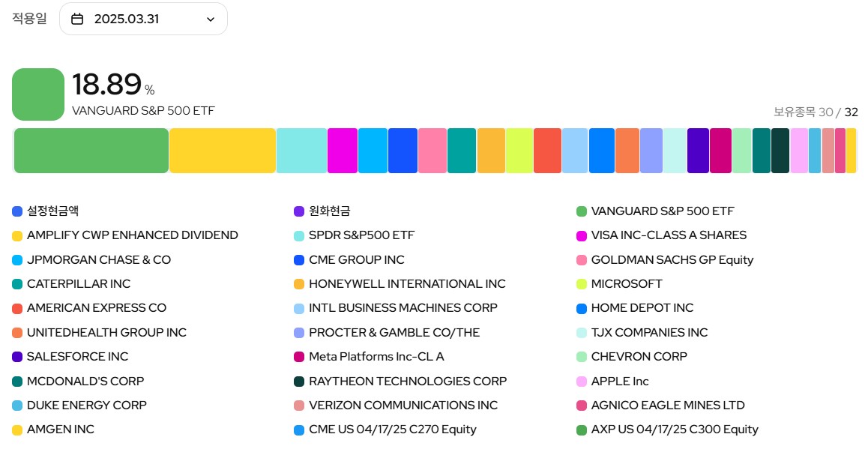The image size is (868, 461).
Task: Click the crimson dot beside Meta Platforms Inc-CL A
Action: coord(299,357)
